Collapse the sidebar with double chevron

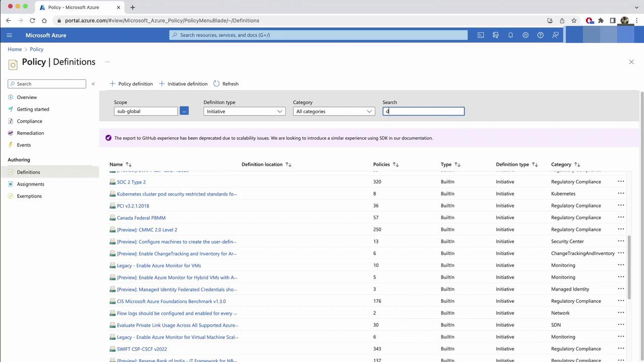click(x=93, y=84)
